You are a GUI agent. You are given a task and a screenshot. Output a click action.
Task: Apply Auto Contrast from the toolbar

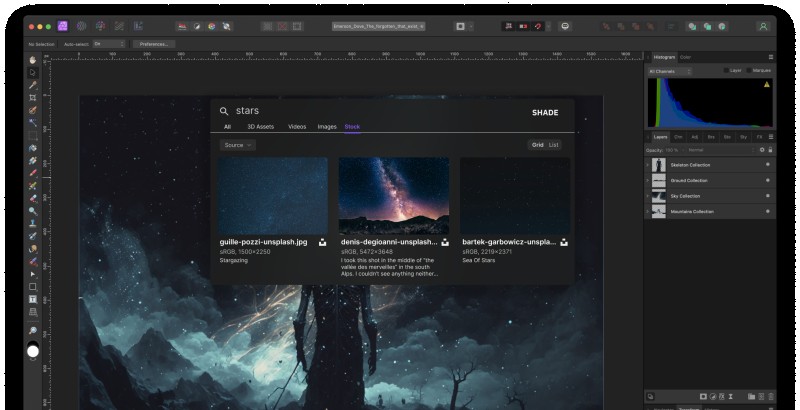pos(197,27)
